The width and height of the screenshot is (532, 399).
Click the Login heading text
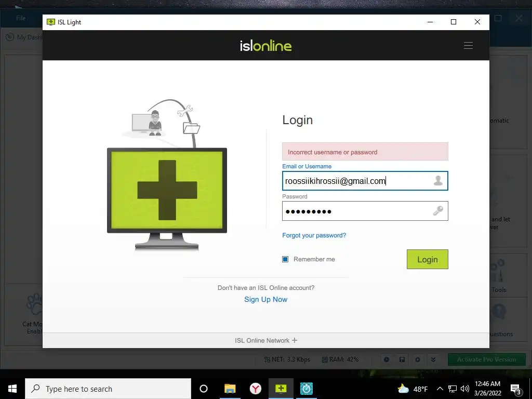[x=298, y=120]
